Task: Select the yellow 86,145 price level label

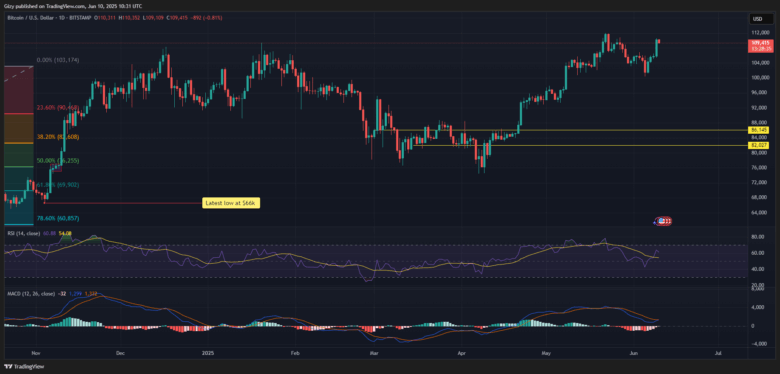Action: [759, 130]
